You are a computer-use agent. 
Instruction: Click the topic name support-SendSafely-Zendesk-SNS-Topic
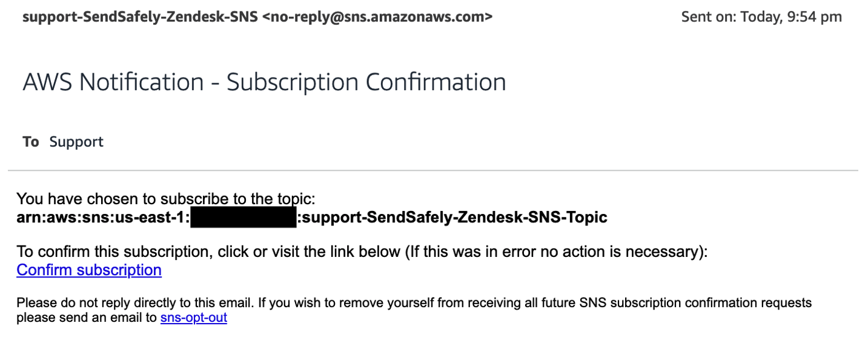[454, 218]
